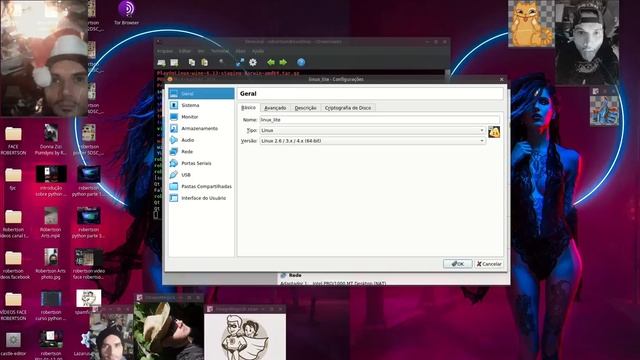Open Editar menu in terminal window
The width and height of the screenshot is (640, 360).
(185, 51)
